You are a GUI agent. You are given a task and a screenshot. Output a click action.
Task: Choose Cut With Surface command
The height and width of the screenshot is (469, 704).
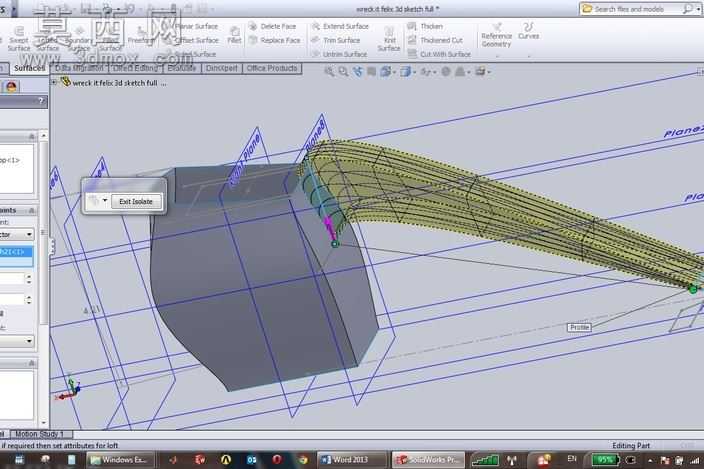point(440,54)
